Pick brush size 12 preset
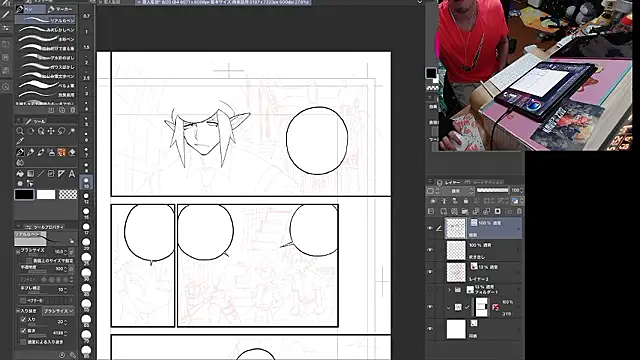 [x=86, y=198]
